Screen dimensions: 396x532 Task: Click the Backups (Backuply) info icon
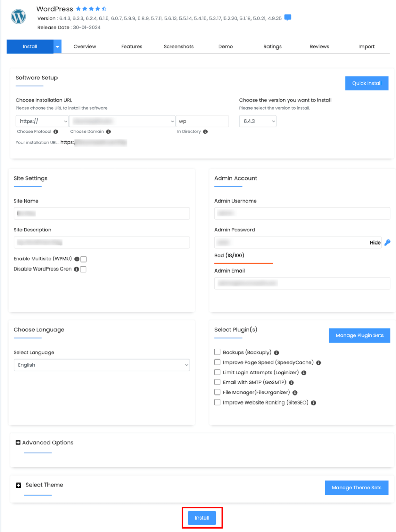point(277,352)
